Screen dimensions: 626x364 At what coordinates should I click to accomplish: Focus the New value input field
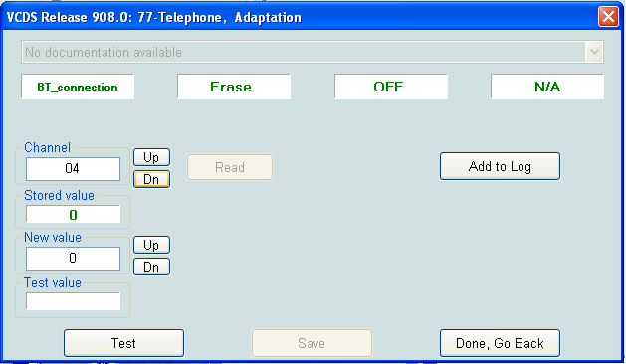click(x=73, y=259)
